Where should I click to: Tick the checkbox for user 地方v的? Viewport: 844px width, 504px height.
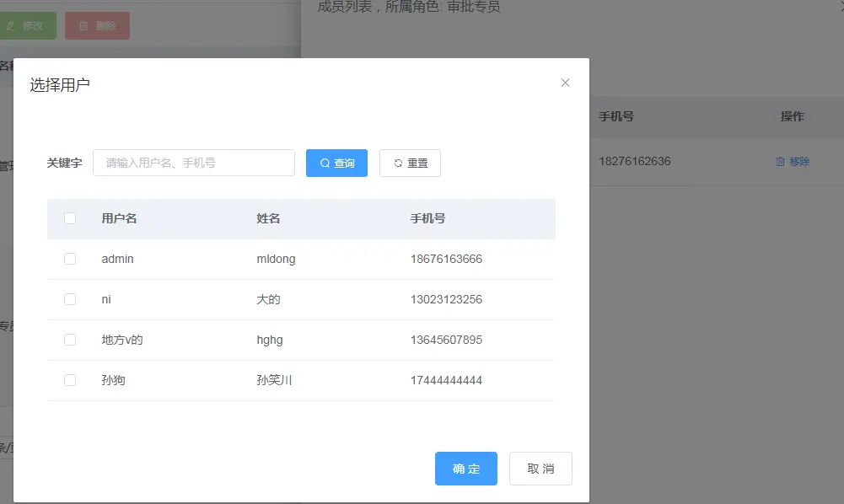point(70,340)
